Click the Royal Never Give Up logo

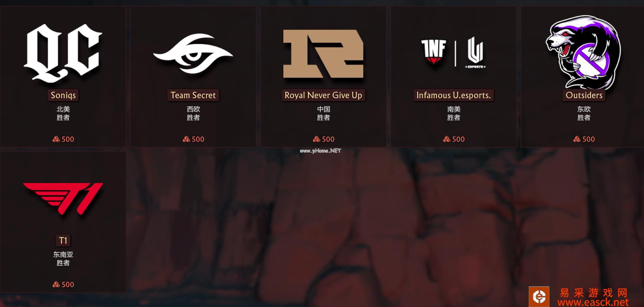pyautogui.click(x=323, y=54)
